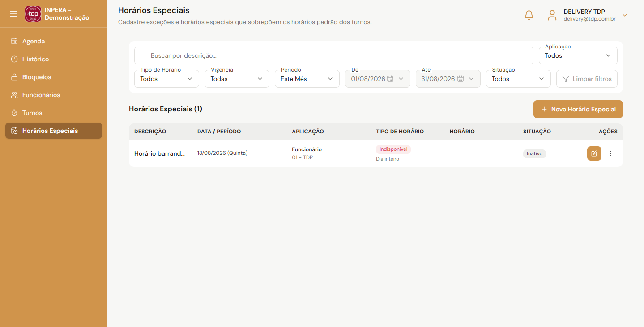Expand the Aplicação dropdown
Screen dimensions: 644x327
tap(578, 55)
